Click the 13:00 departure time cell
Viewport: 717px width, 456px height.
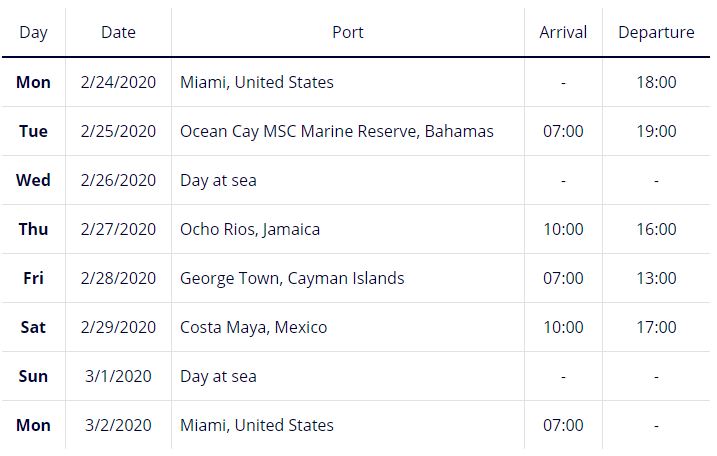pos(656,278)
